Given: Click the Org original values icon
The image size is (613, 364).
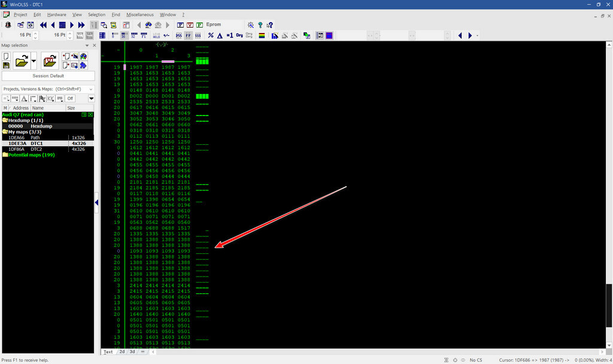Looking at the screenshot, I should pyautogui.click(x=239, y=35).
